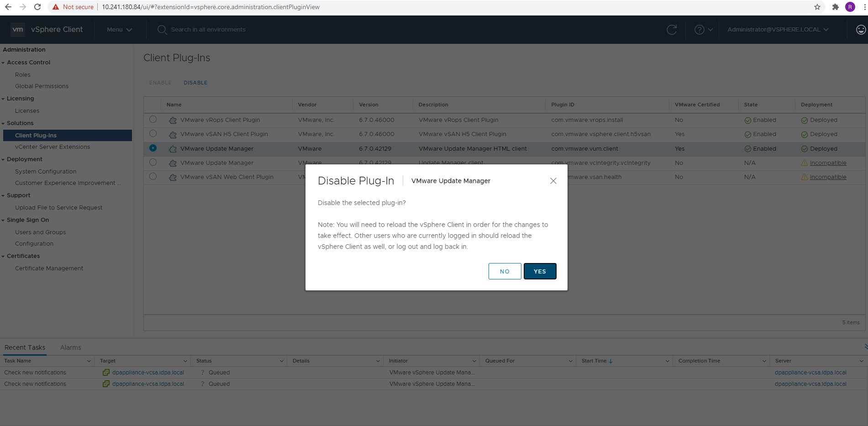Open the Task Name column filter dropdown
868x426 pixels.
pyautogui.click(x=89, y=361)
